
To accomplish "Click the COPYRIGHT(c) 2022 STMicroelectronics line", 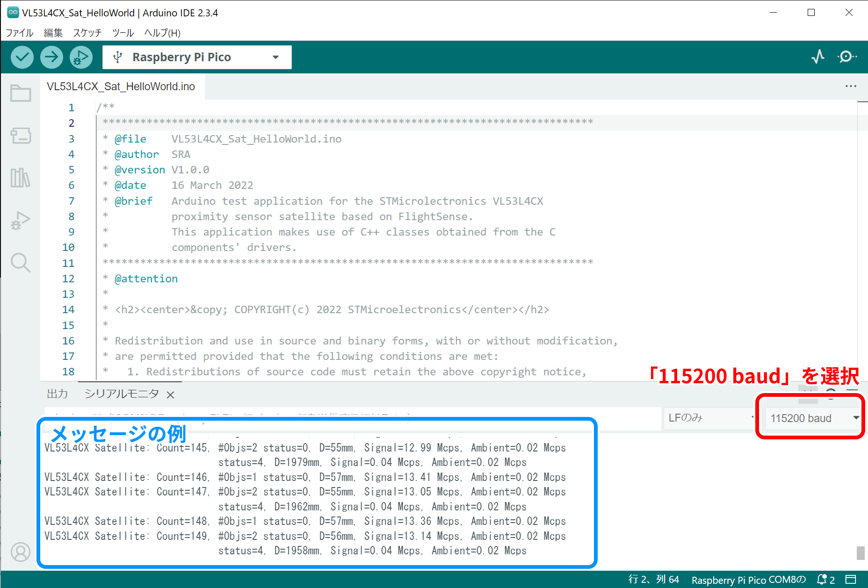I will (x=326, y=309).
